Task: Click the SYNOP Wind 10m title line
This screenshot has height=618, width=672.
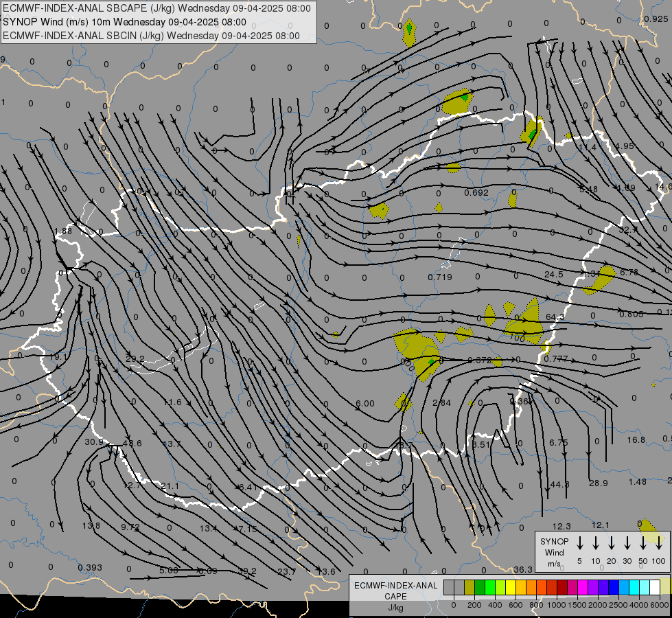Action: click(x=124, y=22)
